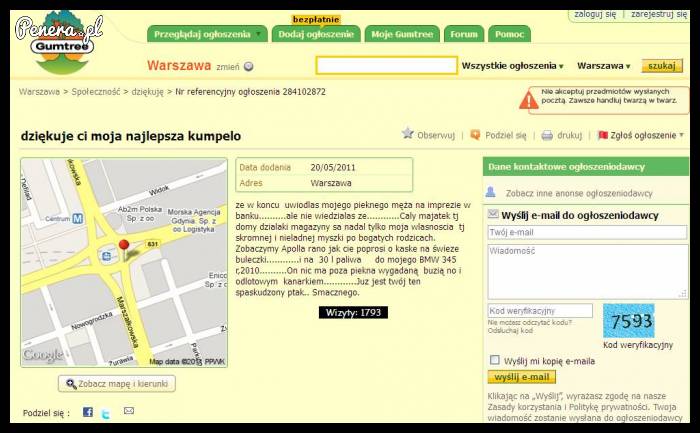This screenshot has height=433, width=700.
Task: Click the Kod weryfikacyjny input field
Action: 540,311
